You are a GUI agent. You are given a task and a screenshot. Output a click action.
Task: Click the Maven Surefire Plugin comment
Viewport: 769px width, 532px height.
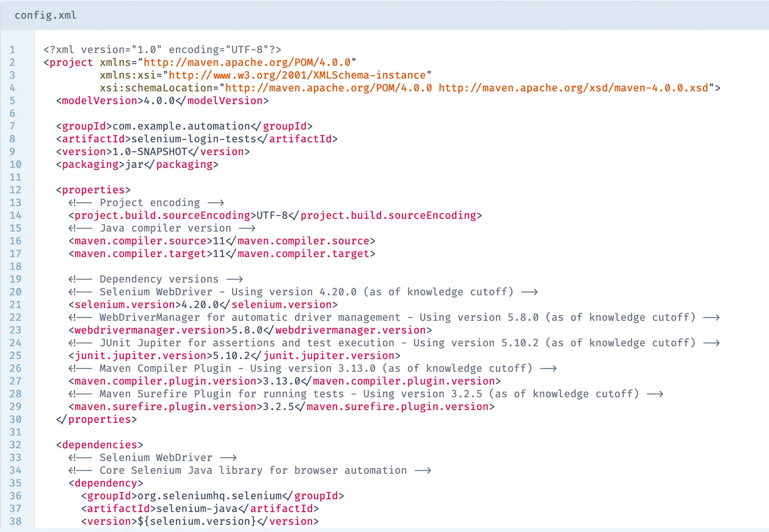(x=366, y=394)
